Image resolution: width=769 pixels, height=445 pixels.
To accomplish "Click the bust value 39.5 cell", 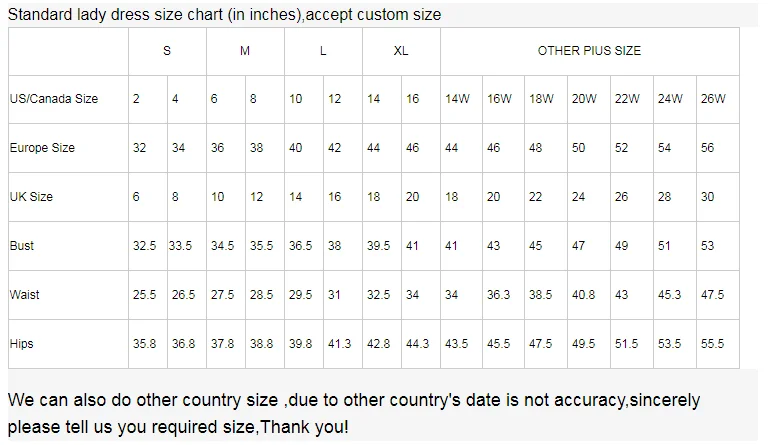I will coord(382,246).
